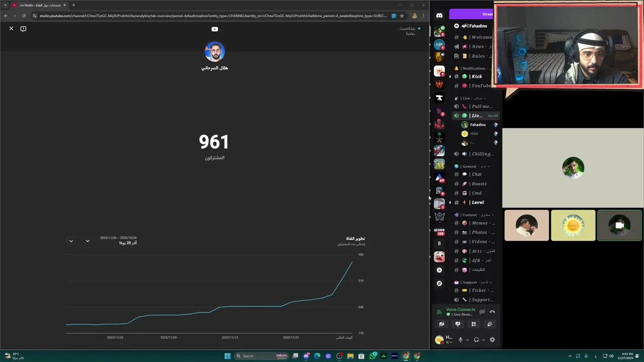644x362 pixels.
Task: Collapse the Content category
Action: coord(475,215)
